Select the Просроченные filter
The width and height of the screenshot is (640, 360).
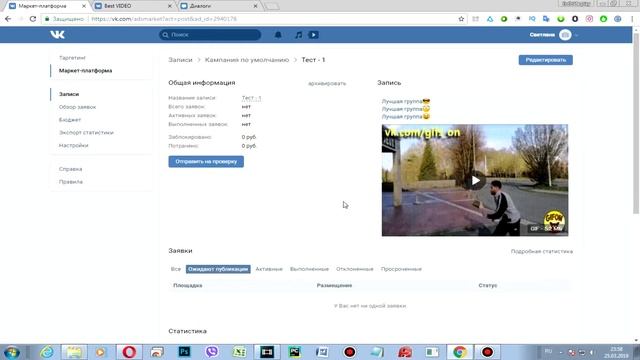coord(401,269)
